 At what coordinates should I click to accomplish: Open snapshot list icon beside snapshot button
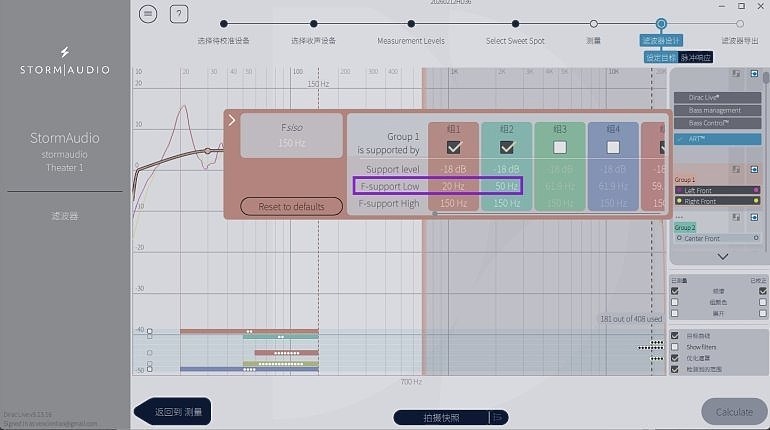click(x=498, y=418)
